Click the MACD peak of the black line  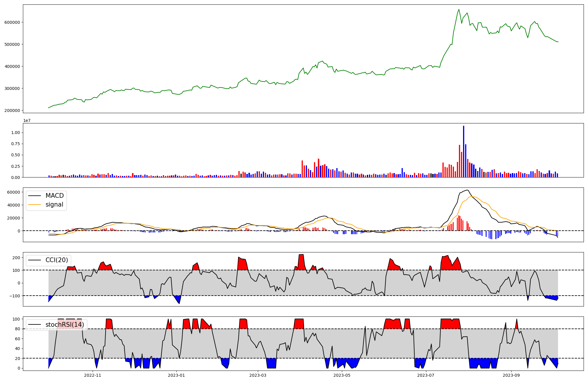[467, 190]
